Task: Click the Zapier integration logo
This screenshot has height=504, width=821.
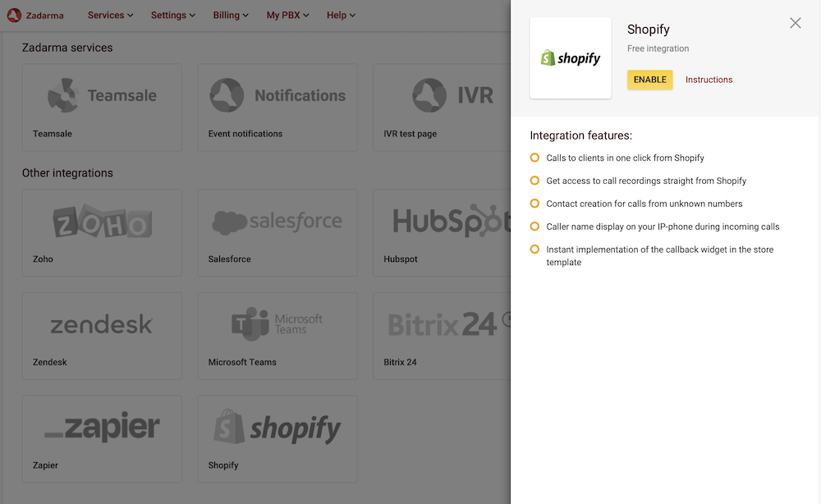Action: tap(101, 427)
